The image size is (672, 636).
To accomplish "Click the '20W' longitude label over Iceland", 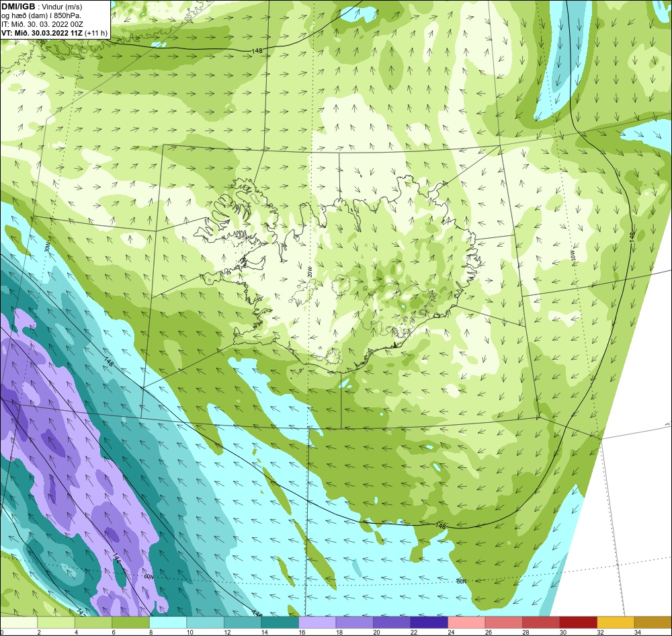I will click(309, 272).
